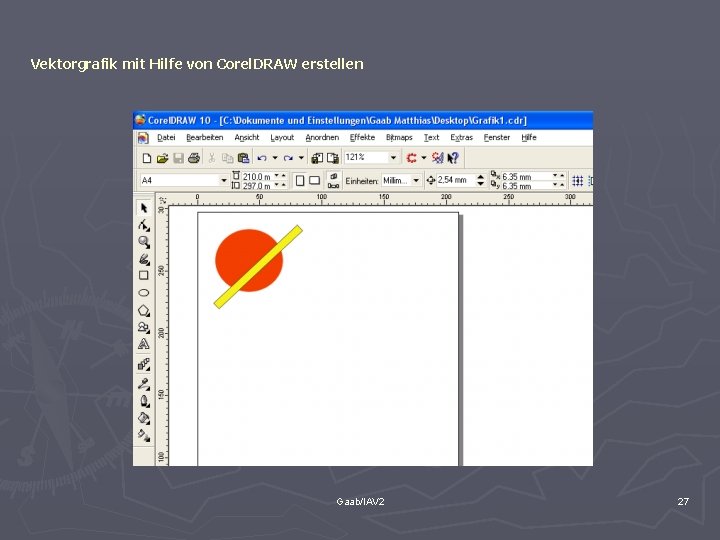Open the A4 paper size dropdown
This screenshot has height=540, width=720.
pos(224,180)
